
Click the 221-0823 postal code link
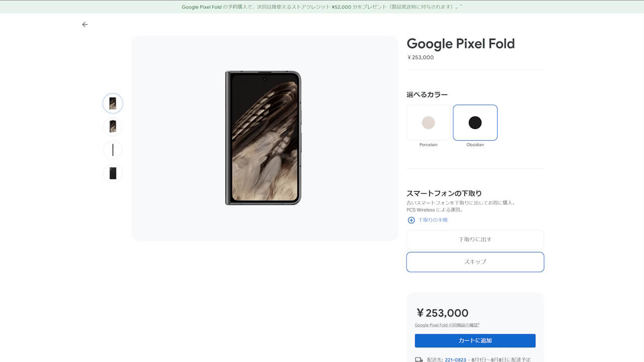[x=455, y=359]
